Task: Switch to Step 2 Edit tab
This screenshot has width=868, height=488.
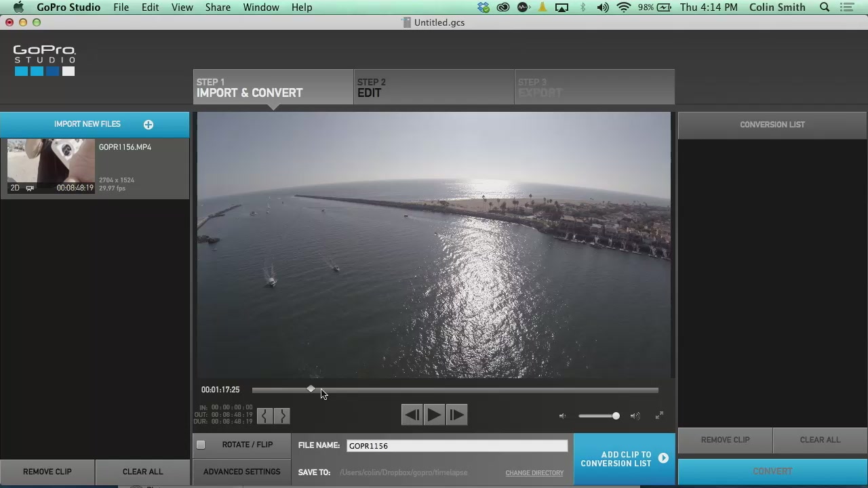Action: tap(434, 87)
